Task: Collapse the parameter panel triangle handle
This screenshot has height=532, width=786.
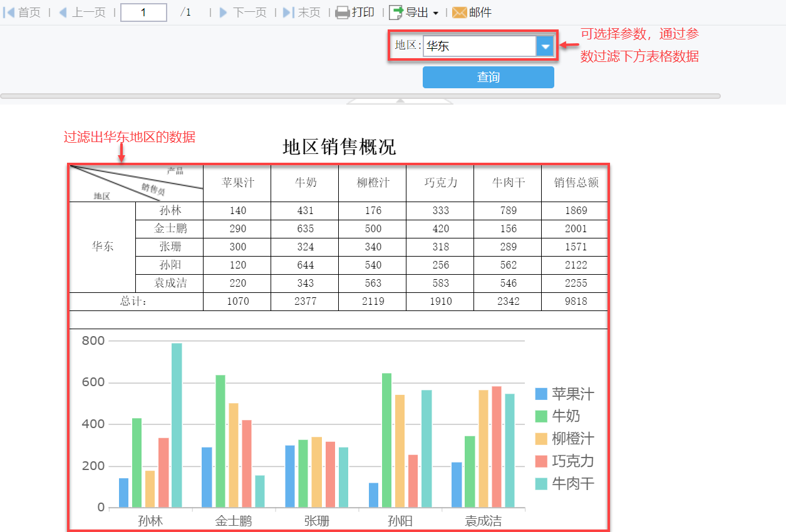Action: click(x=400, y=100)
